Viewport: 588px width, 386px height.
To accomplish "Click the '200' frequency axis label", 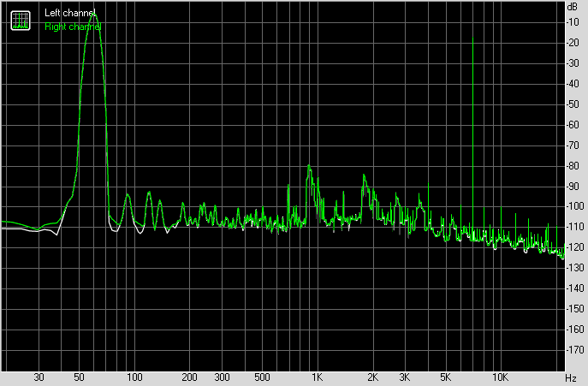I will (189, 377).
